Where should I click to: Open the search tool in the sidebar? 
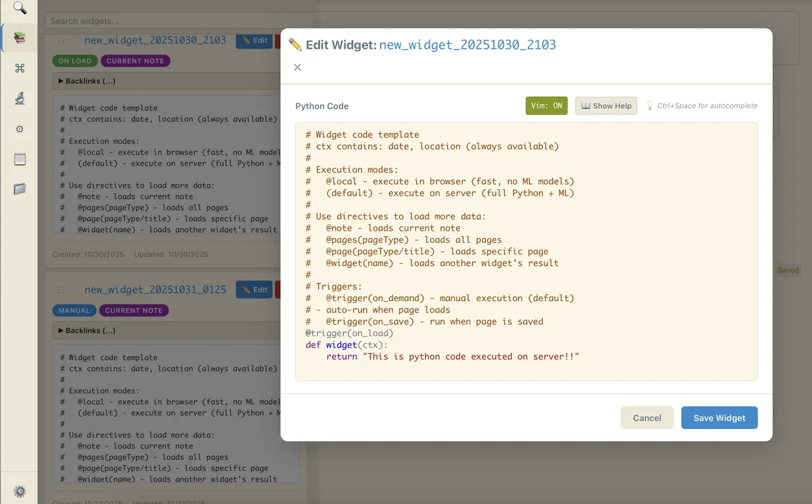[x=18, y=9]
